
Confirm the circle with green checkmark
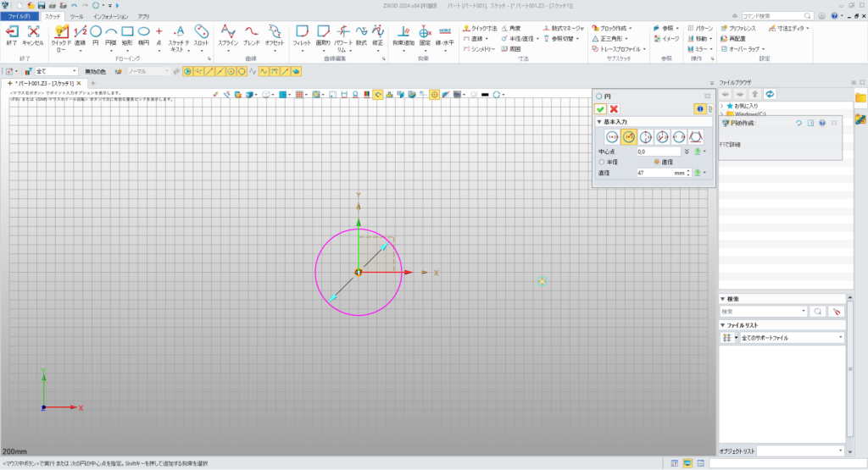coord(600,109)
